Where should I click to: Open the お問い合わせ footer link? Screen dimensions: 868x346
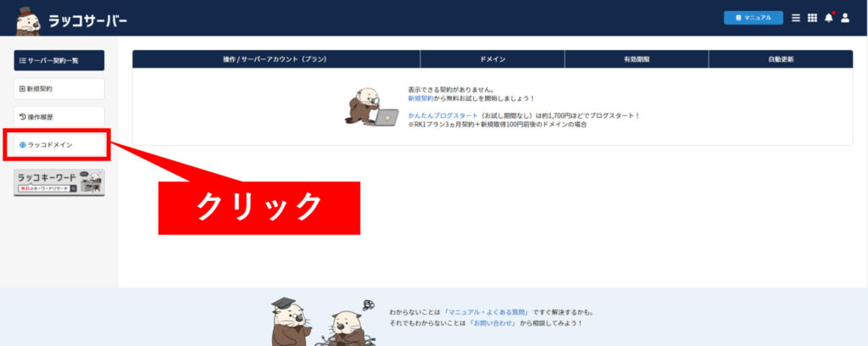point(492,323)
